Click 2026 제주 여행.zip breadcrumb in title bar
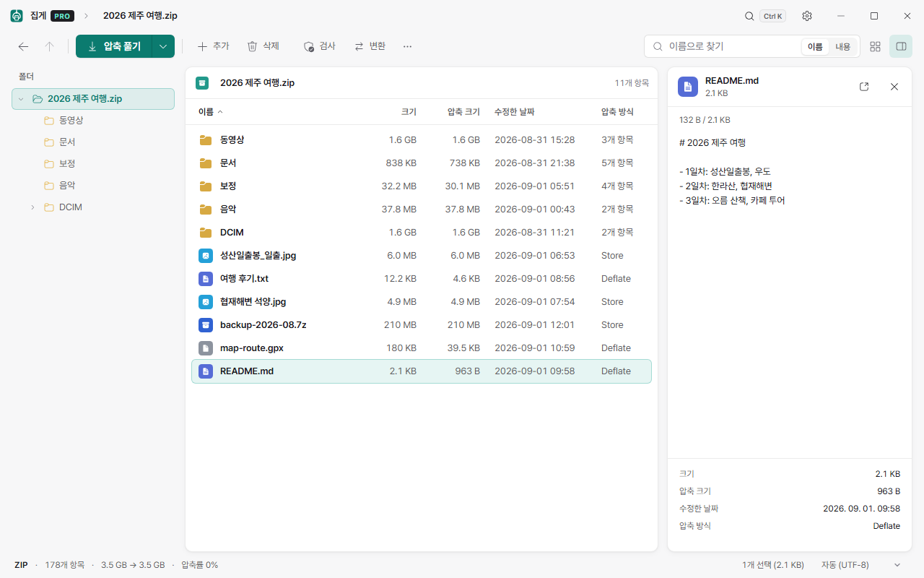The height and width of the screenshot is (578, 924). pos(140,16)
